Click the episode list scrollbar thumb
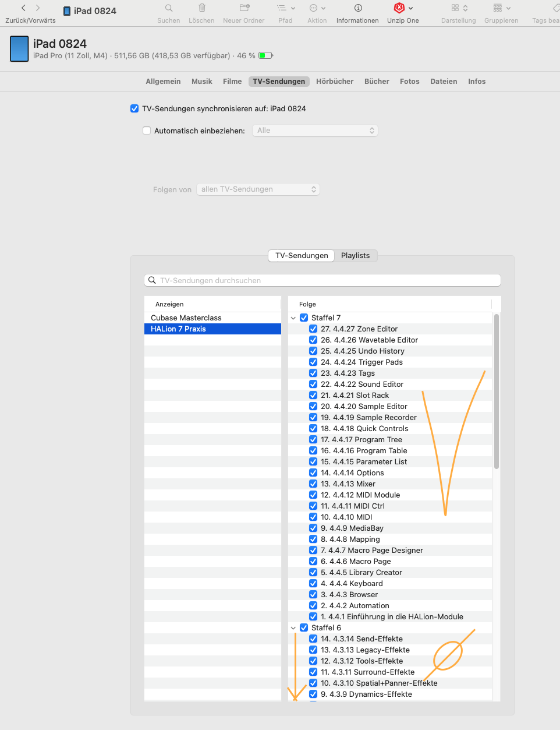Viewport: 560px width, 730px height. tap(497, 392)
